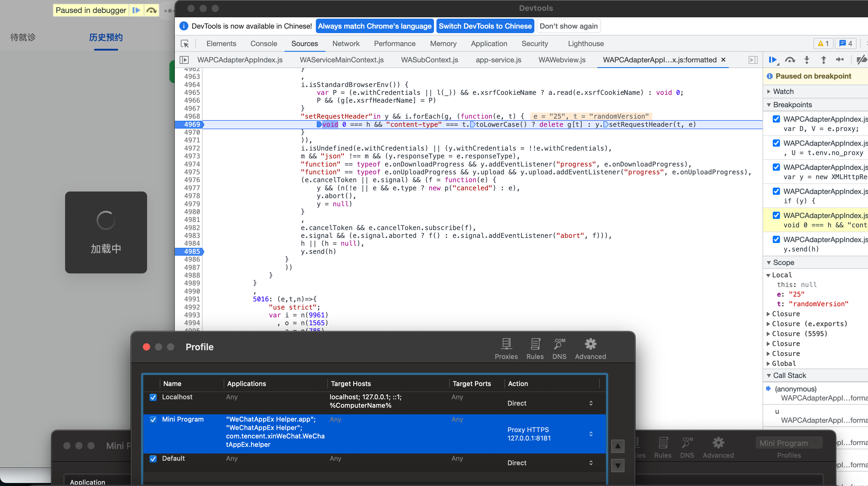Click Don't show again button
Viewport: 868px width, 486px height.
[x=568, y=26]
